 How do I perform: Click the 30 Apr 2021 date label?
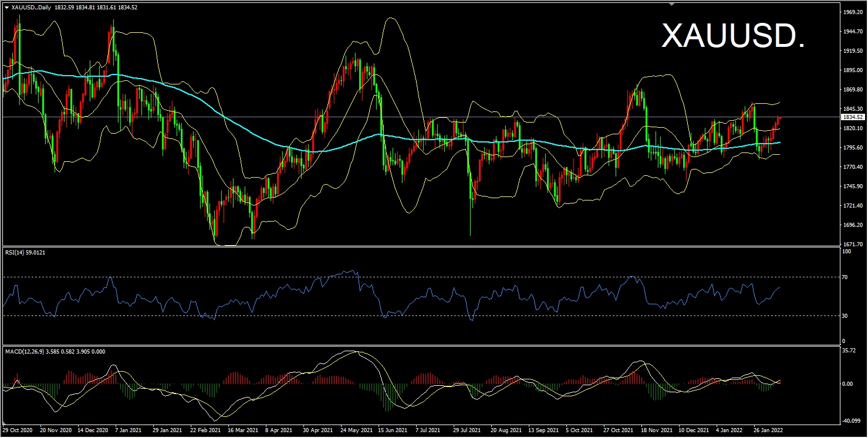pos(316,430)
